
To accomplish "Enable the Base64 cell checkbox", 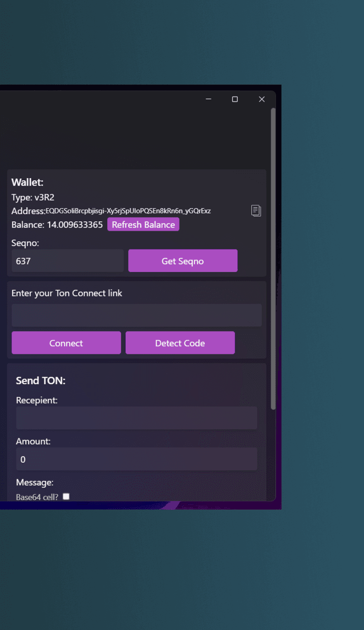I will [x=66, y=497].
